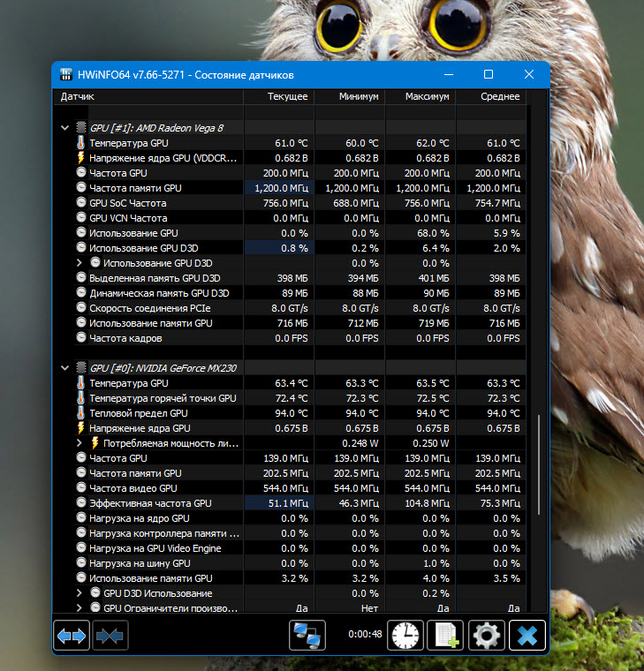Click chip icon of NVIDIA GeForce MX230
Image resolution: width=644 pixels, height=671 pixels.
tap(81, 367)
